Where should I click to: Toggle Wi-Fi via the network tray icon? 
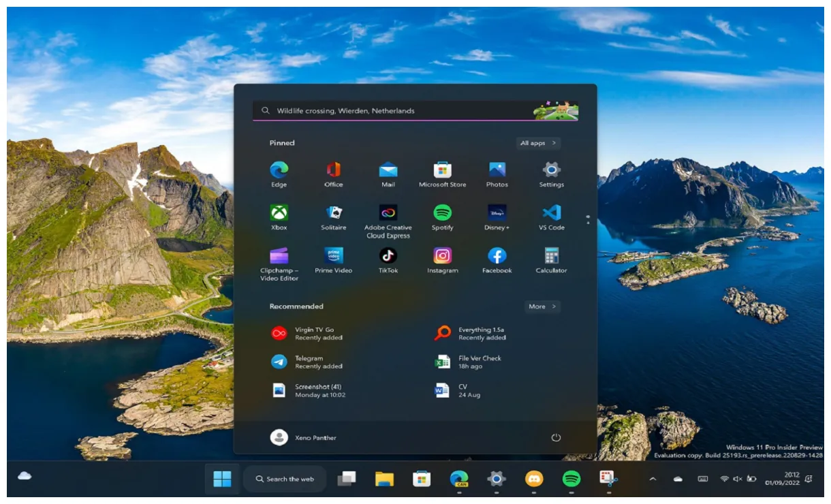725,479
